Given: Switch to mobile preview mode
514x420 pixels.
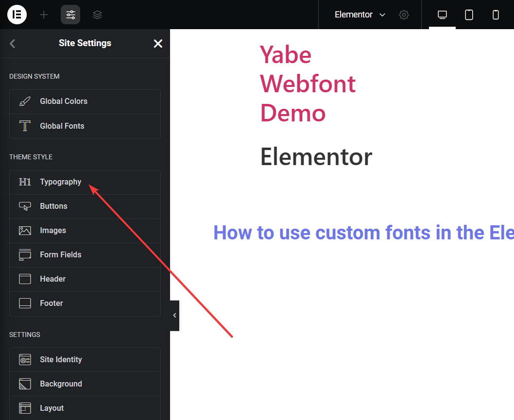Looking at the screenshot, I should [x=496, y=15].
